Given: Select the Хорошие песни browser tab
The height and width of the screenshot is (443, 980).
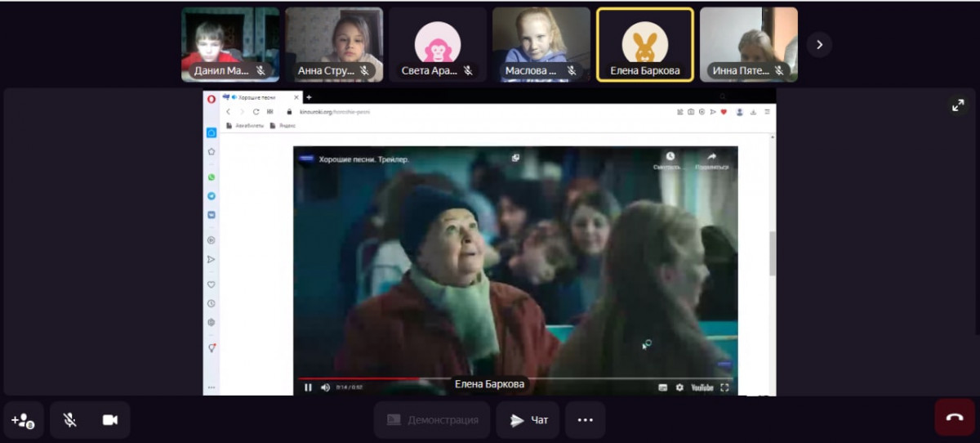Looking at the screenshot, I should 261,97.
